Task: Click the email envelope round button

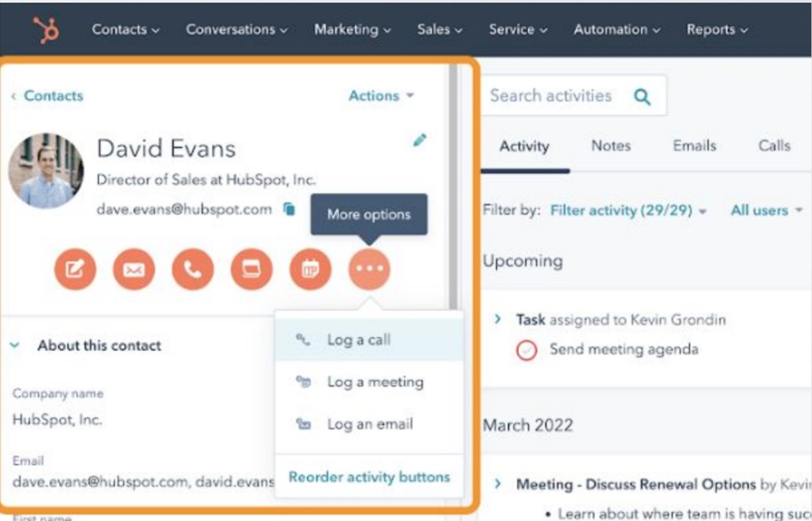Action: (x=133, y=269)
